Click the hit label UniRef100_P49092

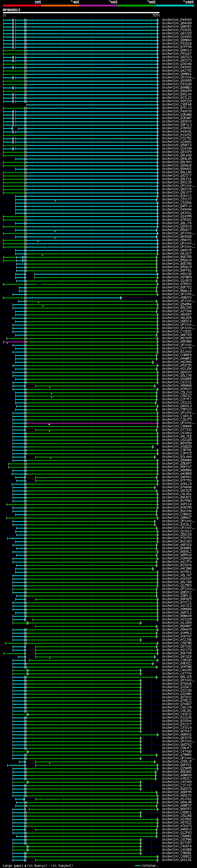click(x=177, y=67)
